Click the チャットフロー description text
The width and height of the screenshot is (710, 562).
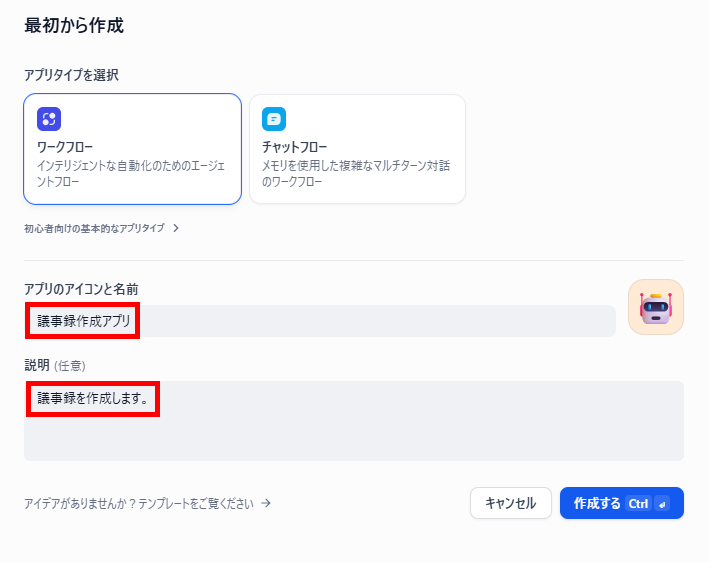click(x=356, y=173)
